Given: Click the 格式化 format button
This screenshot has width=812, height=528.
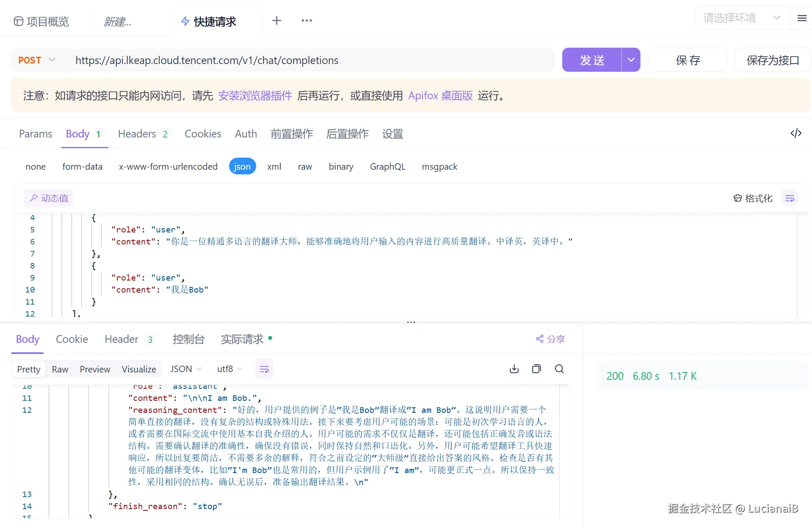Looking at the screenshot, I should 753,198.
